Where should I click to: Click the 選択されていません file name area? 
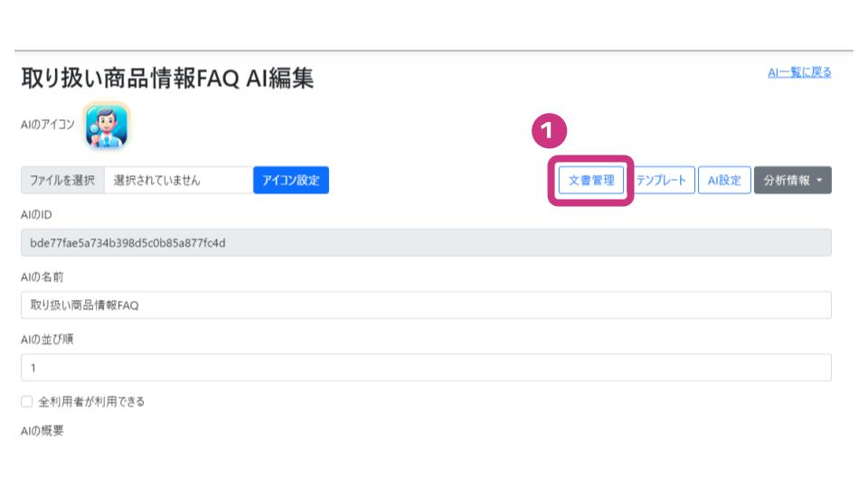coord(178,181)
